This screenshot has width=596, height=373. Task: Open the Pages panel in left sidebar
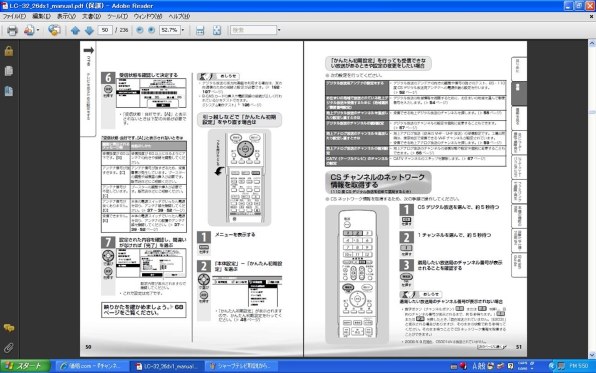[9, 71]
